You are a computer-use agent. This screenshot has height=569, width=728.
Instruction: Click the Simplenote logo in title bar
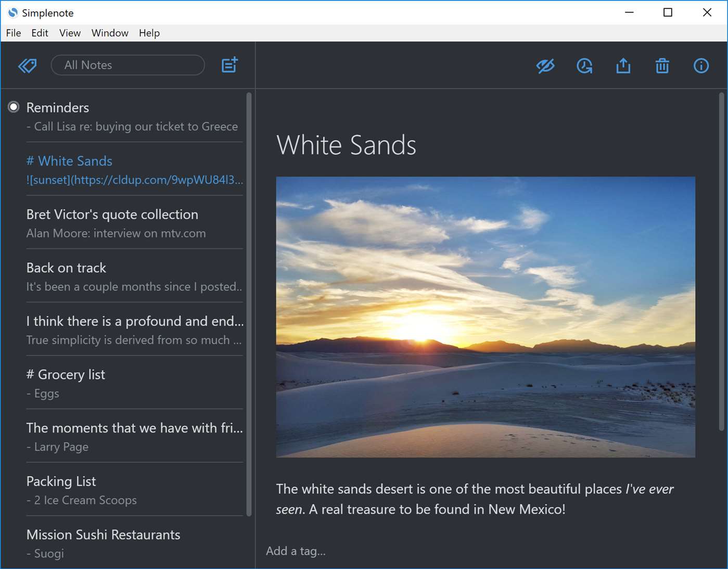[11, 12]
